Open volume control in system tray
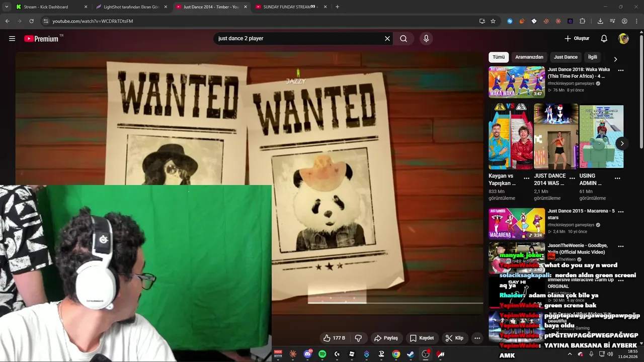This screenshot has height=362, width=644. coord(610,354)
